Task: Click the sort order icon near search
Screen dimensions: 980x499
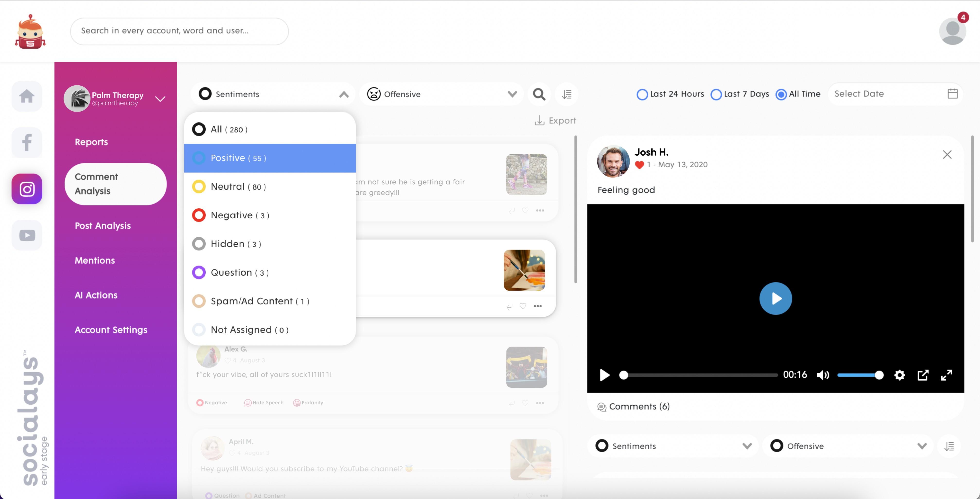Action: (566, 94)
